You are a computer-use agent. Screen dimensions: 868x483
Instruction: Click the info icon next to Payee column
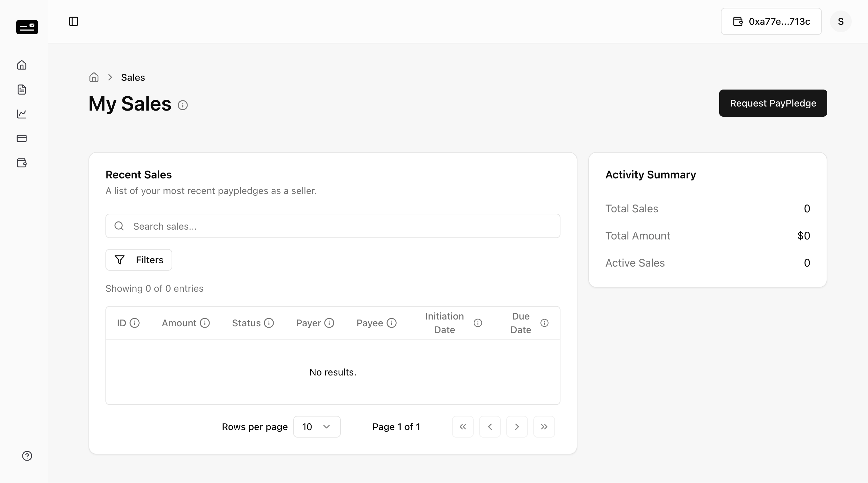point(392,323)
